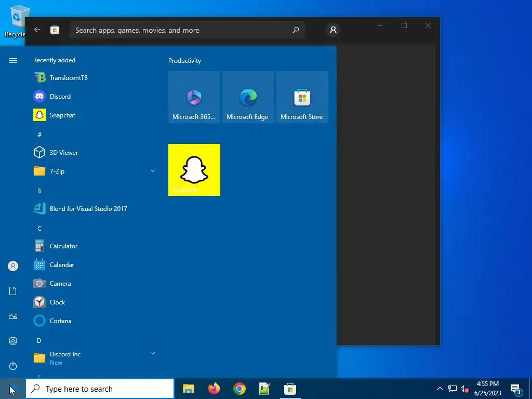Viewport: 532px width, 399px height.
Task: Open File Explorer from the taskbar
Action: pyautogui.click(x=188, y=389)
